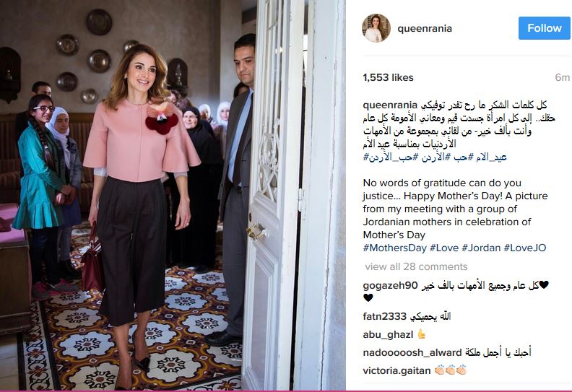Viewport: 572px width, 392px height.
Task: Open the #Jordan hashtag
Action: pos(481,248)
